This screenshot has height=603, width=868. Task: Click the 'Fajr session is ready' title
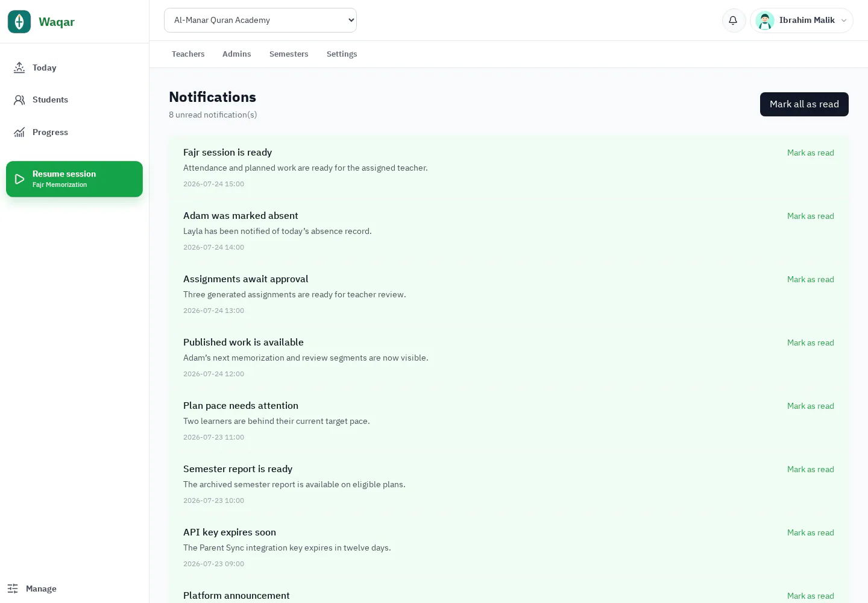click(x=227, y=153)
